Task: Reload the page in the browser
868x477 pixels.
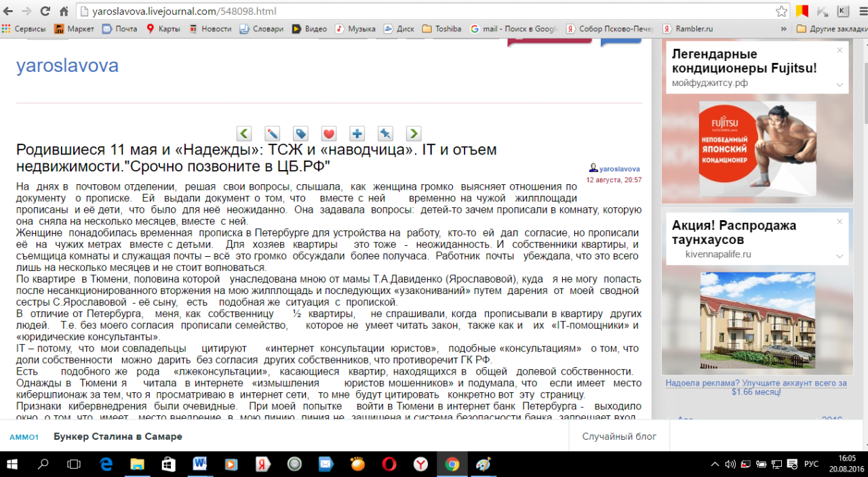Action: (45, 12)
